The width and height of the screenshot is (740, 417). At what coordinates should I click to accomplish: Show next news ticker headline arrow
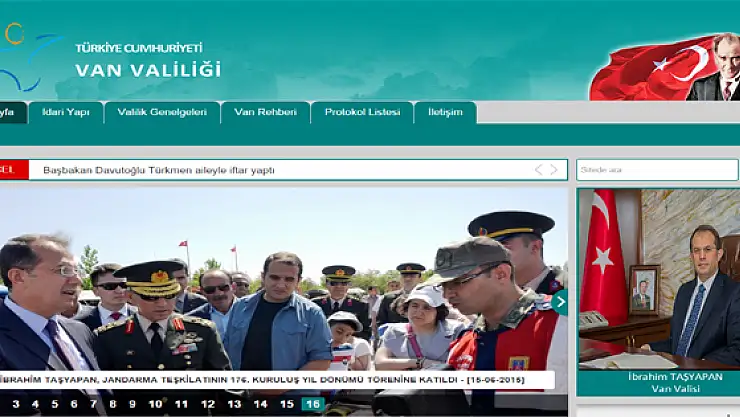554,170
